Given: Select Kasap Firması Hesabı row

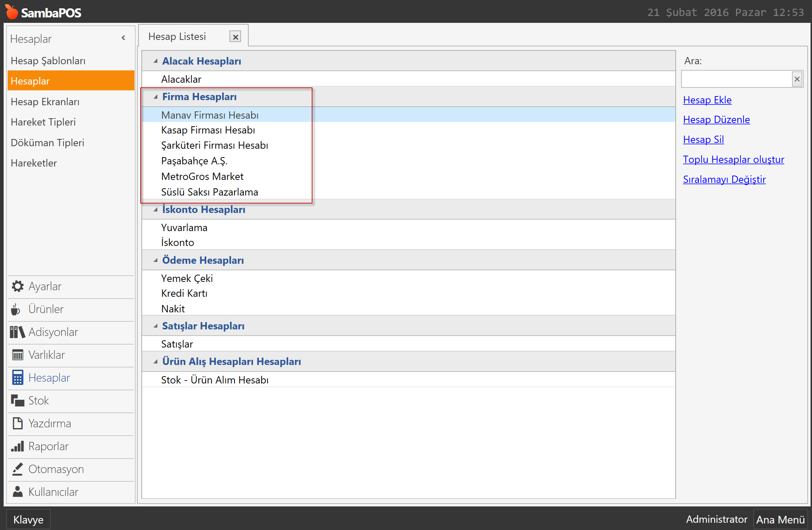Looking at the screenshot, I should (x=409, y=130).
